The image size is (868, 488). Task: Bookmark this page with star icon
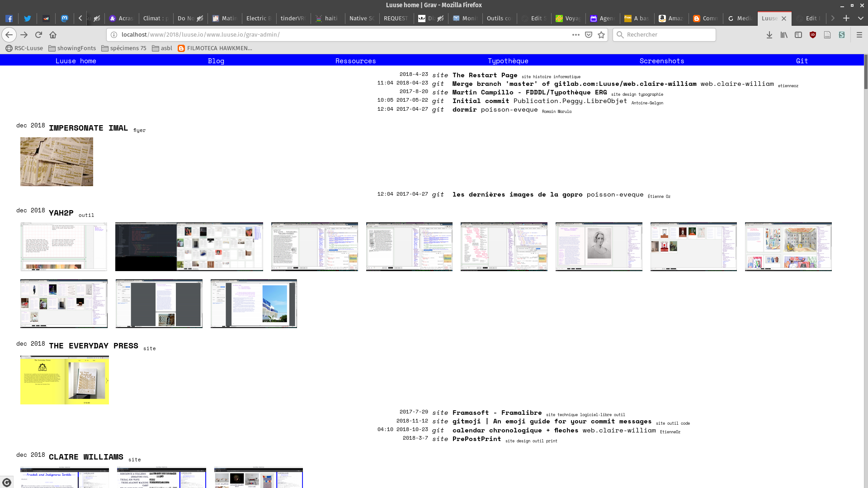click(601, 35)
